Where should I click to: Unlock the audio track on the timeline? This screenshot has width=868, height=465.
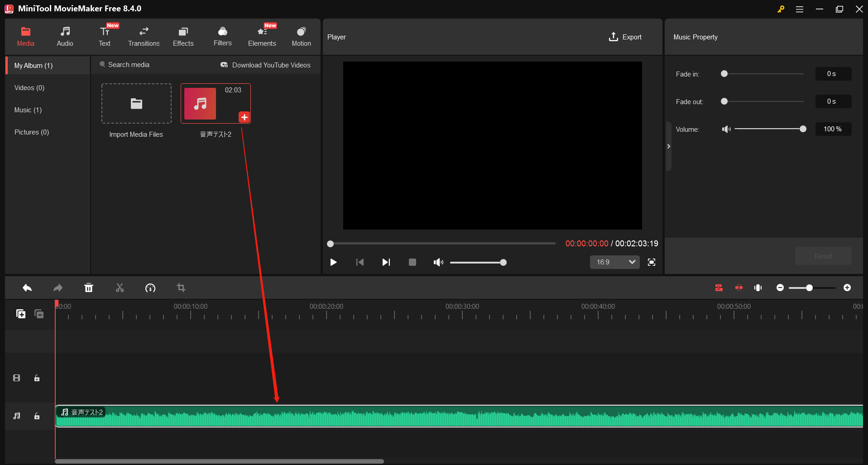[37, 416]
